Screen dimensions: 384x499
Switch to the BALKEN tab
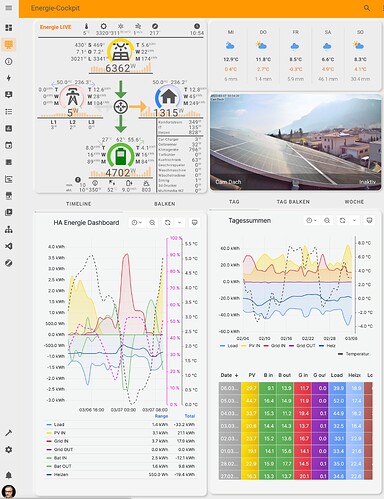(x=165, y=204)
